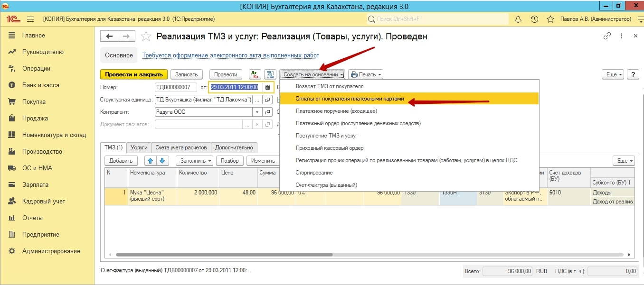Open calendar picker for date field

[x=267, y=87]
